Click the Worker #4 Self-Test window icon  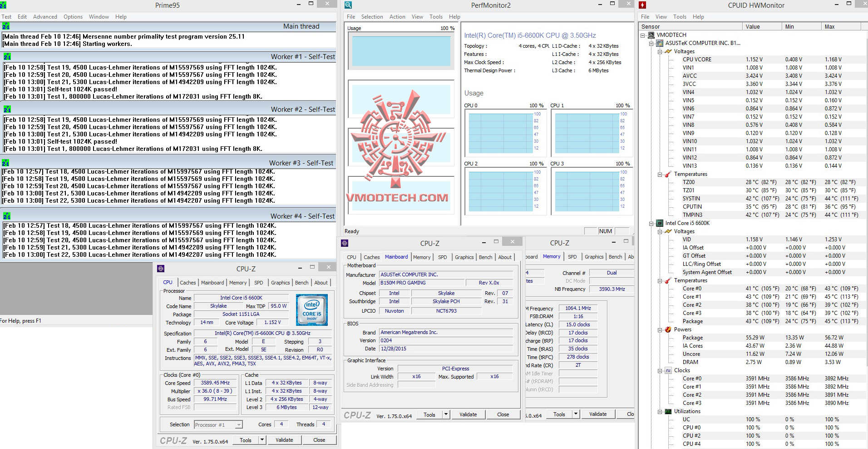coord(6,216)
